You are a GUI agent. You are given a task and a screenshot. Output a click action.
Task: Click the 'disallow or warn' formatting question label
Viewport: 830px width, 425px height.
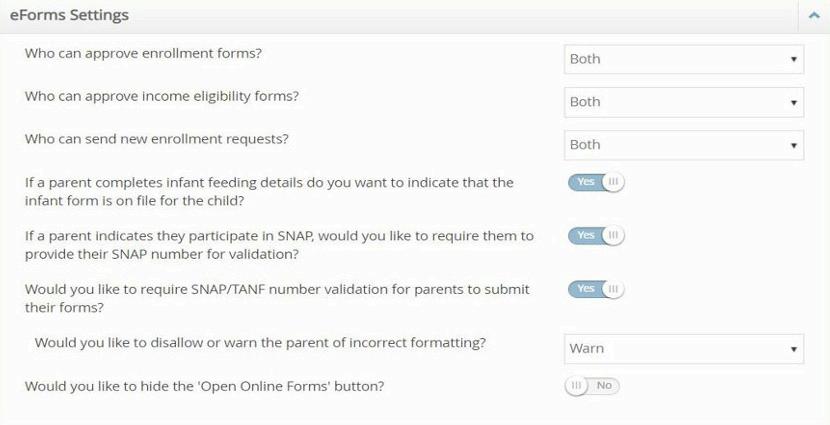tap(260, 342)
